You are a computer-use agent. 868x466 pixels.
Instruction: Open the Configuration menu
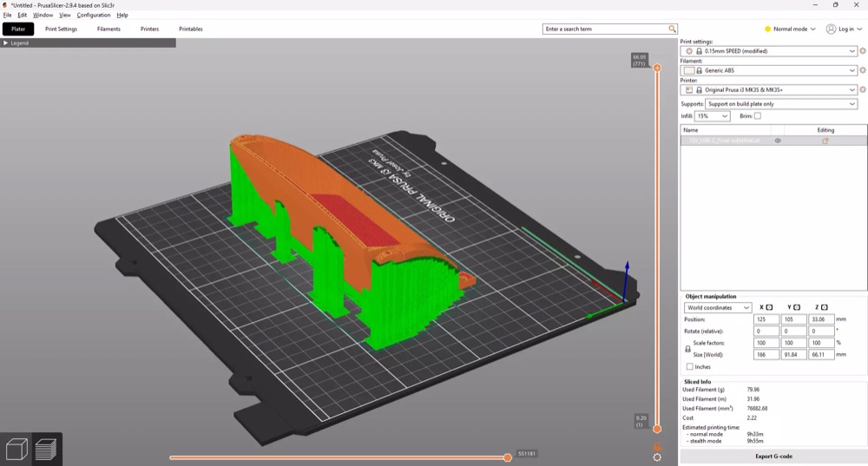94,15
